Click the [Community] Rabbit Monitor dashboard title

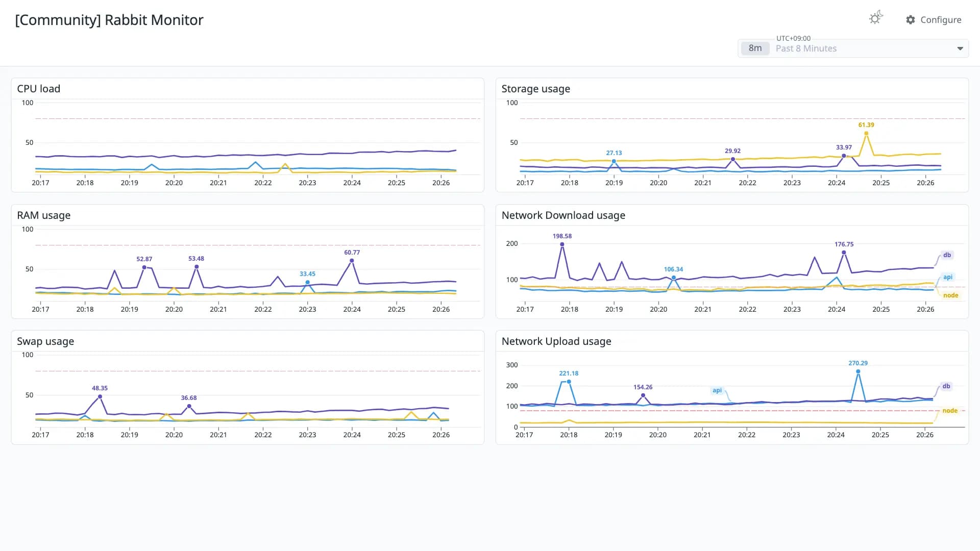[x=109, y=20]
